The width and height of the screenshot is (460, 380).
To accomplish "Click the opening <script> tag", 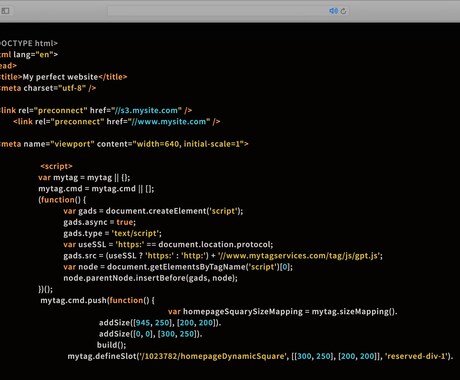I will [56, 166].
